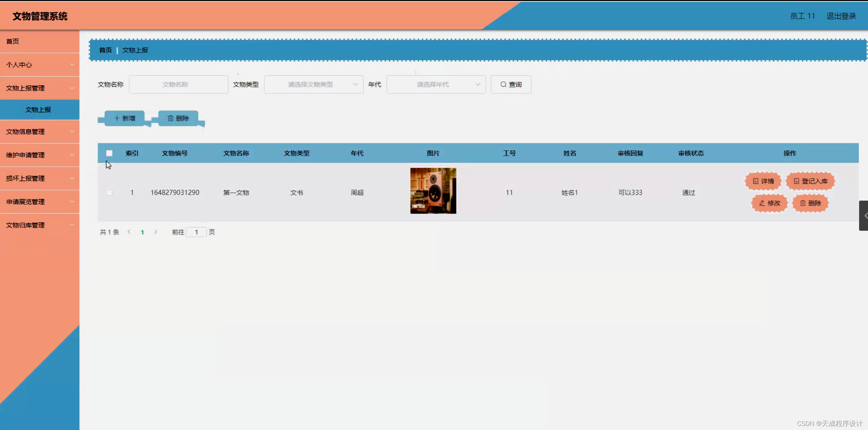Toggle the select-all checkbox in table header
Image resolution: width=868 pixels, height=430 pixels.
(x=109, y=153)
